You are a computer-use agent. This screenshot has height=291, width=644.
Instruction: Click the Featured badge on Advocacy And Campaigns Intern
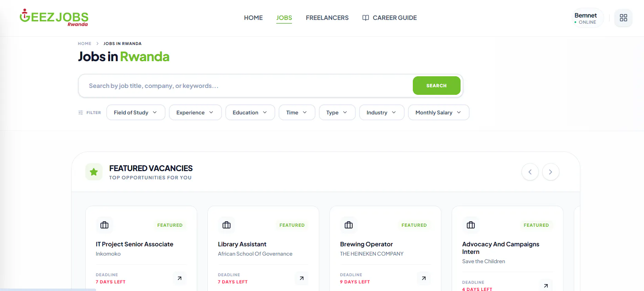536,225
